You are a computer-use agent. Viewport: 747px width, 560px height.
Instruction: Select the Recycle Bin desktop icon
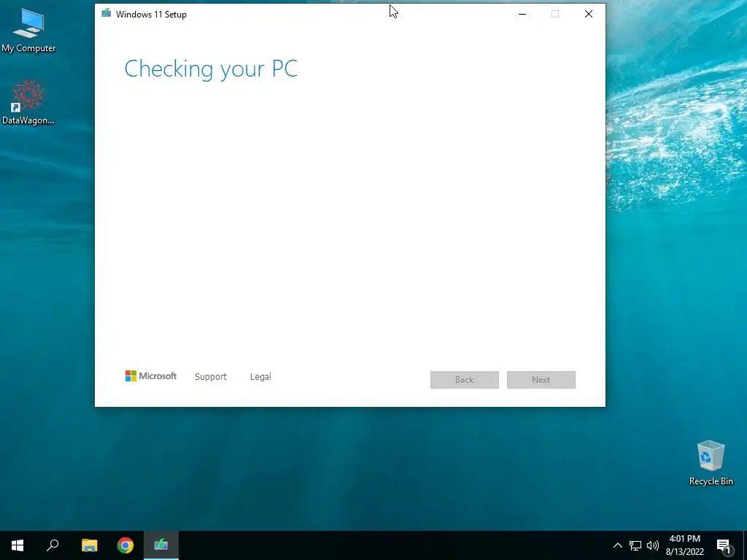click(711, 463)
